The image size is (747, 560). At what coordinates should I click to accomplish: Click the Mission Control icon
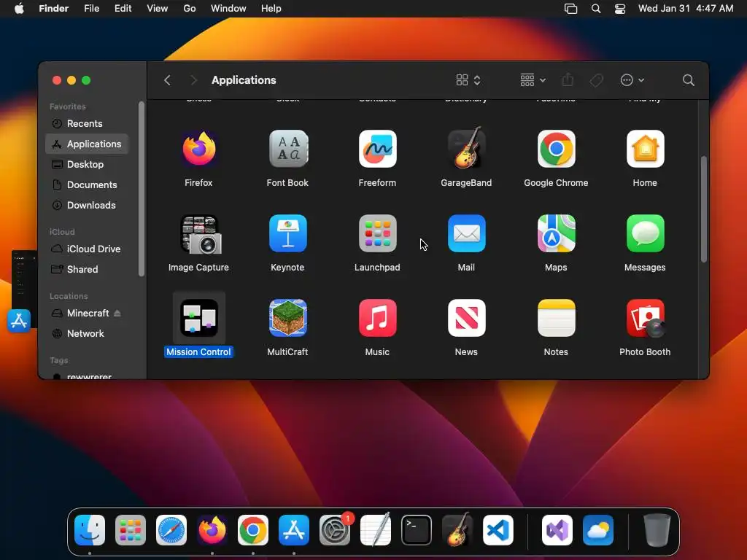point(198,318)
